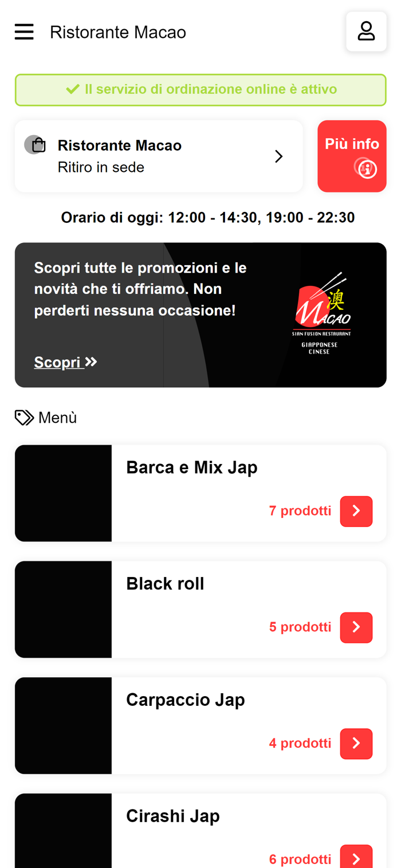Click the online ordering active status banner
This screenshot has height=868, width=401.
pos(200,90)
